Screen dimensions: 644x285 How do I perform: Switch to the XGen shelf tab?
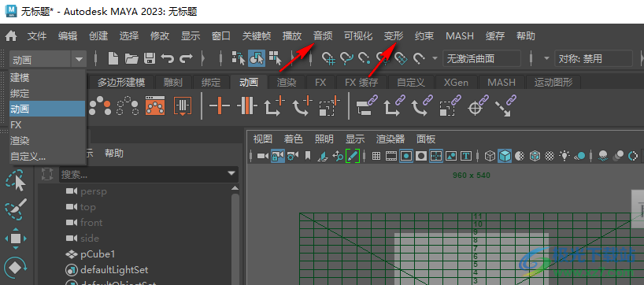(x=456, y=82)
